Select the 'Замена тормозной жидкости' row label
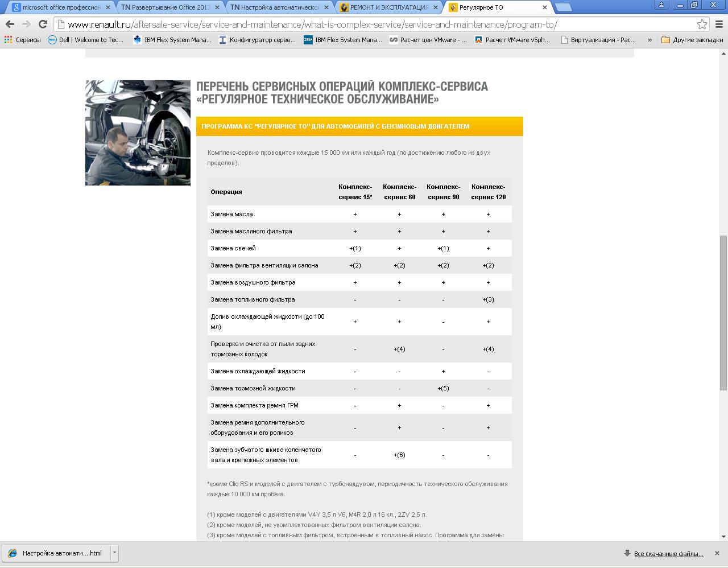 [253, 388]
